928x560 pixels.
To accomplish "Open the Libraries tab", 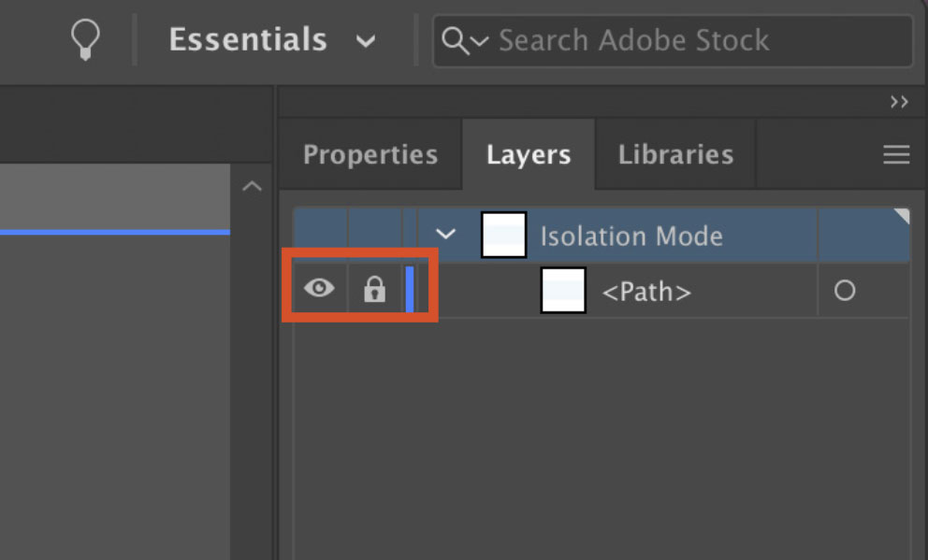I will pos(675,155).
